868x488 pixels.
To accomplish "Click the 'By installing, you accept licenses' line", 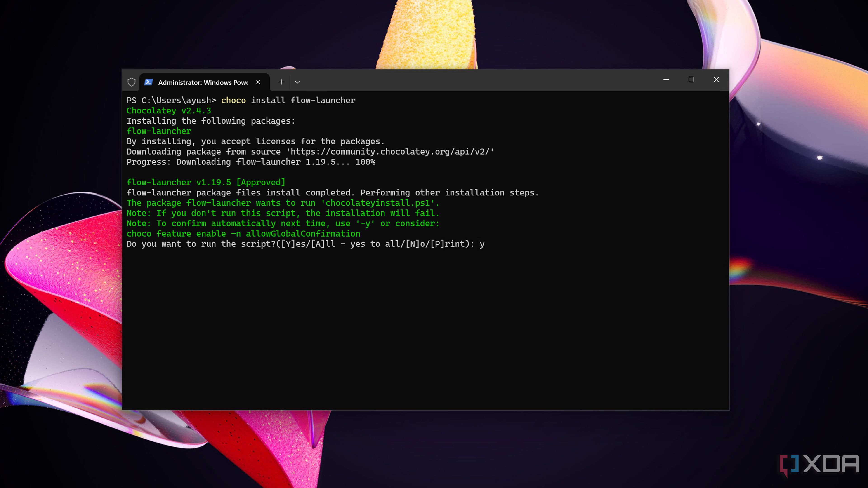I will point(255,141).
